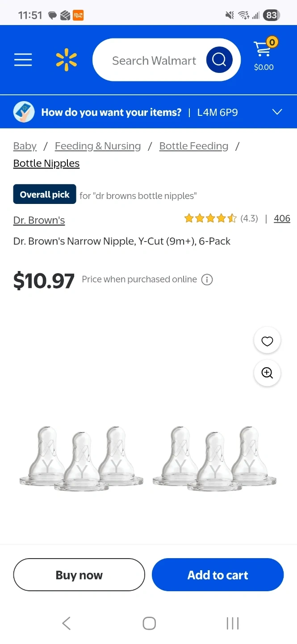Open Feeding & Nursing breadcrumb
Image resolution: width=297 pixels, height=644 pixels.
98,146
